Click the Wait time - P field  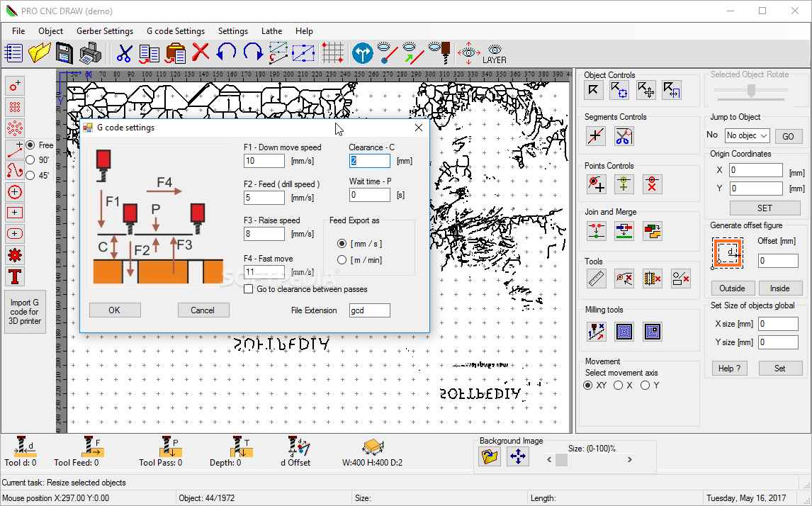[x=370, y=195]
